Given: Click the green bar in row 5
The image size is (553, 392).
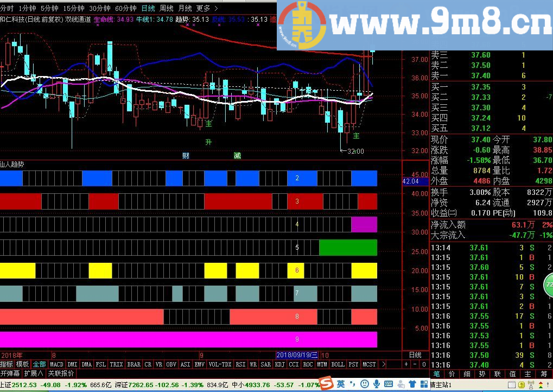Looking at the screenshot, I should point(347,247).
